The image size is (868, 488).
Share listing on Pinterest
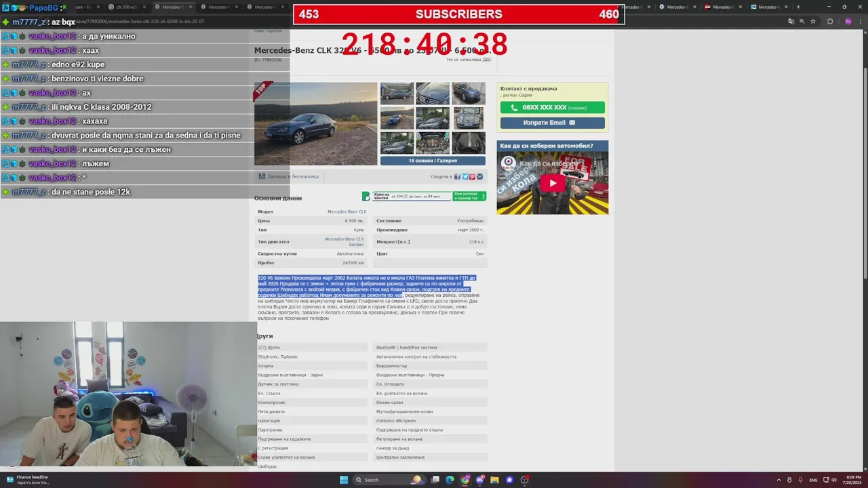[473, 177]
